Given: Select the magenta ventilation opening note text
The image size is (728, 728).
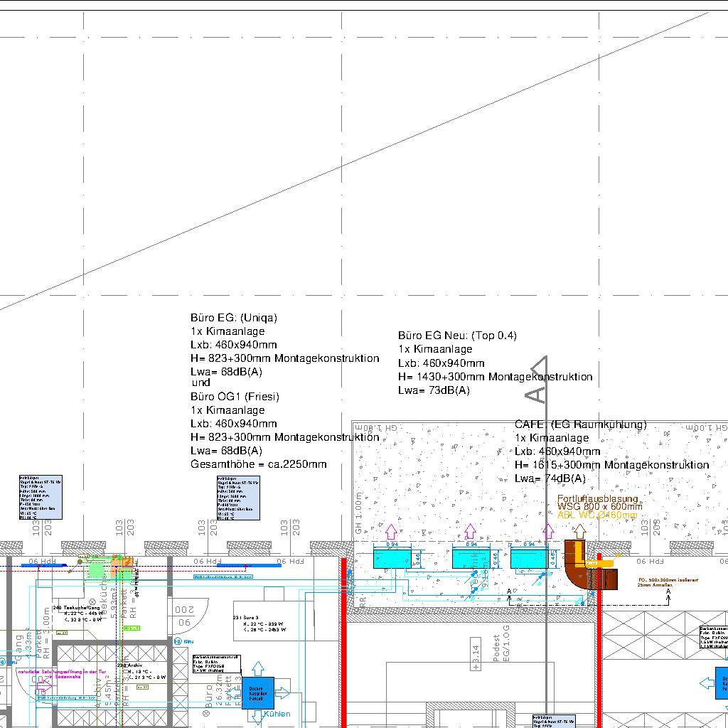Looking at the screenshot, I should click(63, 674).
